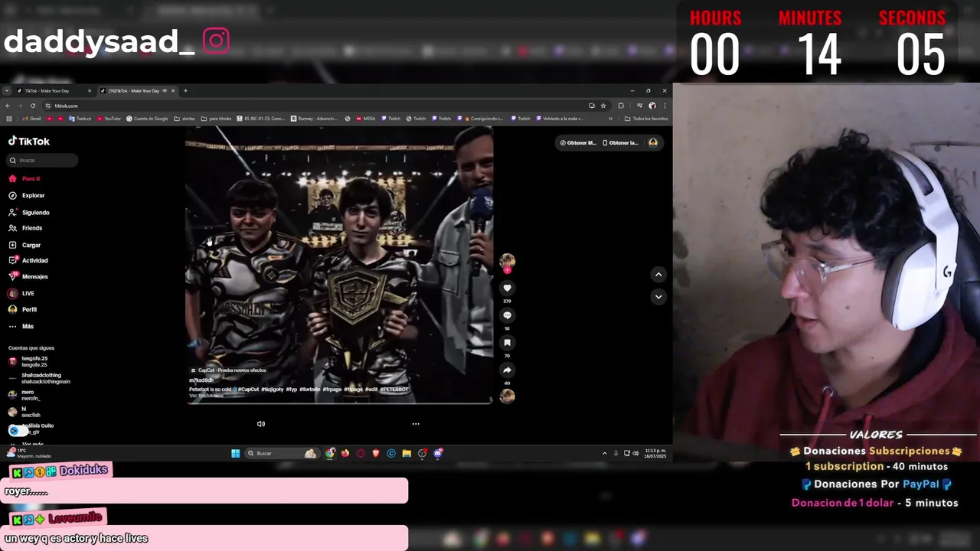This screenshot has width=980, height=551.
Task: Expand the hidden bookmarks chevron
Action: coord(610,119)
